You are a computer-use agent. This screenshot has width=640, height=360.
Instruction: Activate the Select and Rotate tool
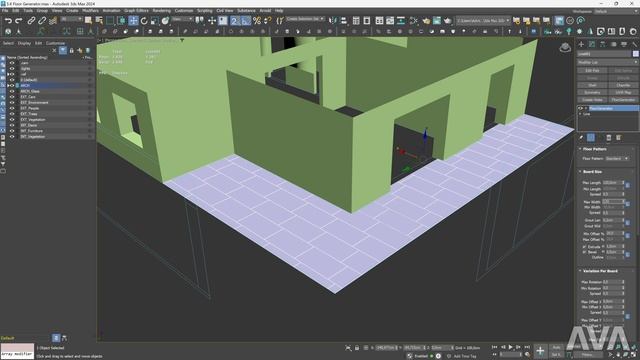[x=144, y=20]
